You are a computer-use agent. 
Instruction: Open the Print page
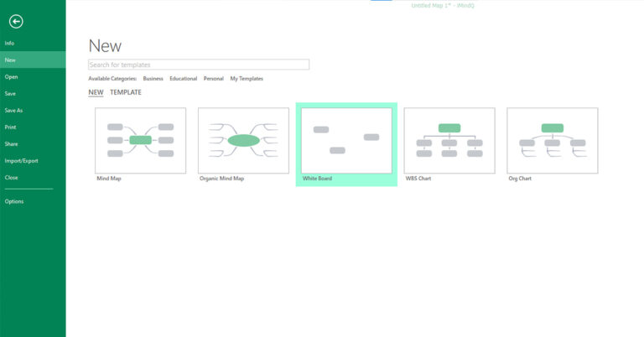point(10,127)
